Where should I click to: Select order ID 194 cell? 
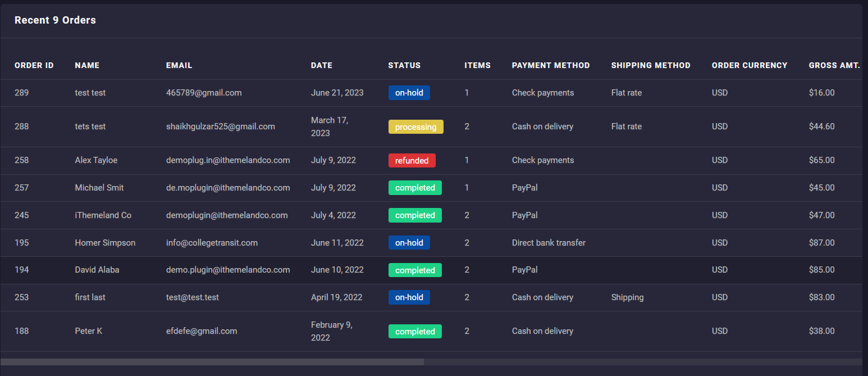[22, 270]
